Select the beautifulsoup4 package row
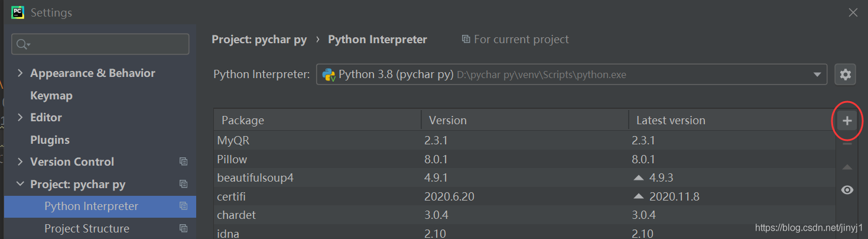 [525, 177]
